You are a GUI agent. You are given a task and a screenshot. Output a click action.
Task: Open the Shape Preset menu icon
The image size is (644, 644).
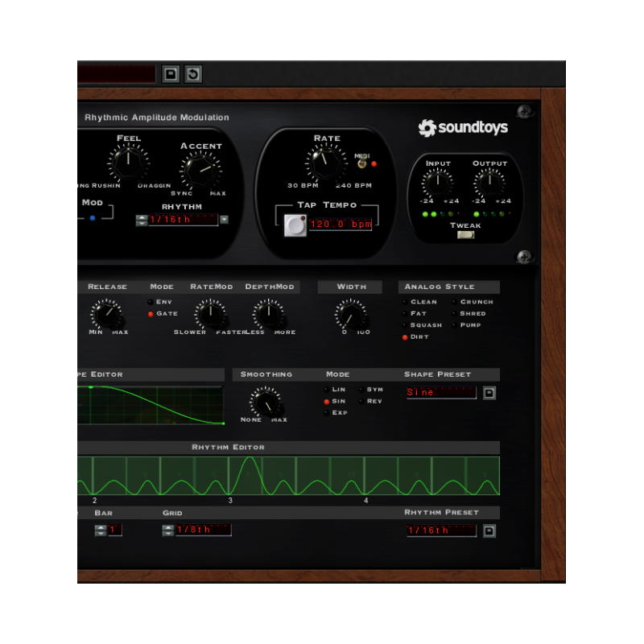click(489, 394)
